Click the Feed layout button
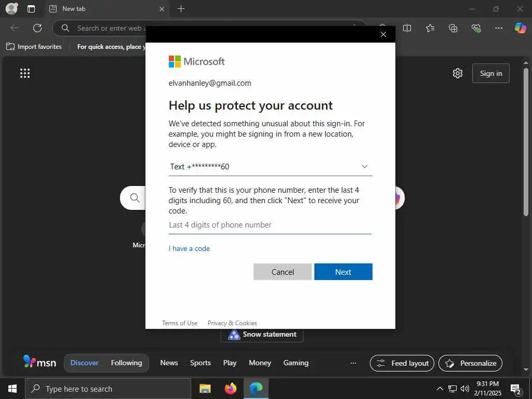Screen dimensions: 532x399 pyautogui.click(x=402, y=363)
